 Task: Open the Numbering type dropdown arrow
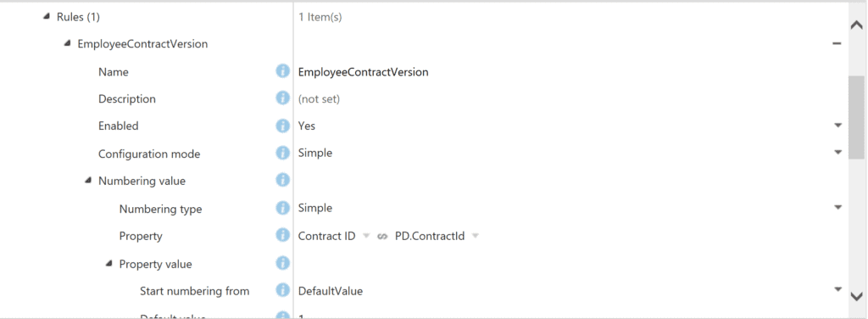tap(838, 208)
